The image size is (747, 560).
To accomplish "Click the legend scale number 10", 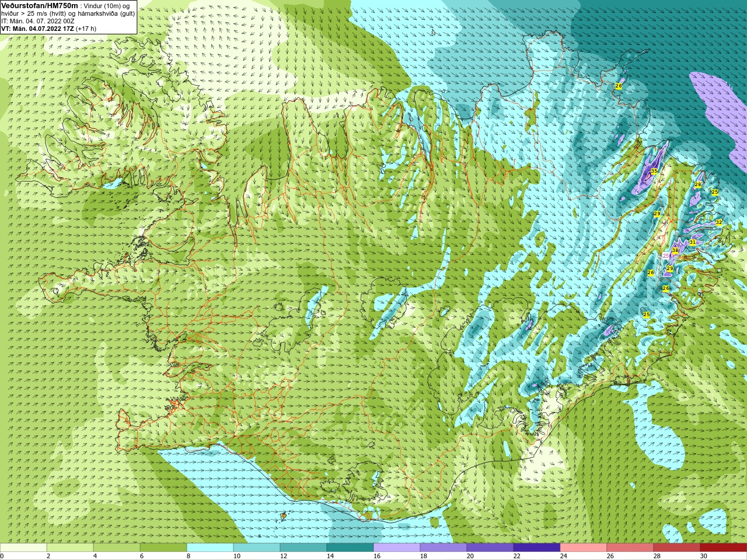I will click(x=237, y=556).
